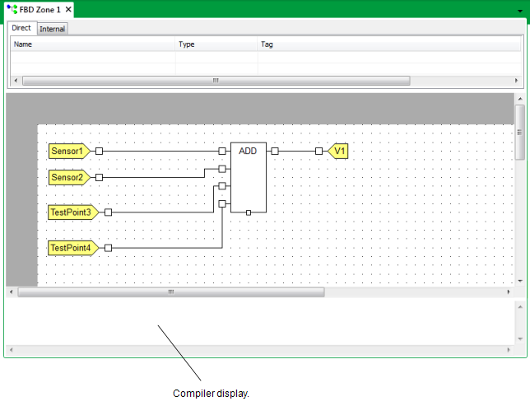
Task: Click ADD block output pin
Action: coord(275,152)
